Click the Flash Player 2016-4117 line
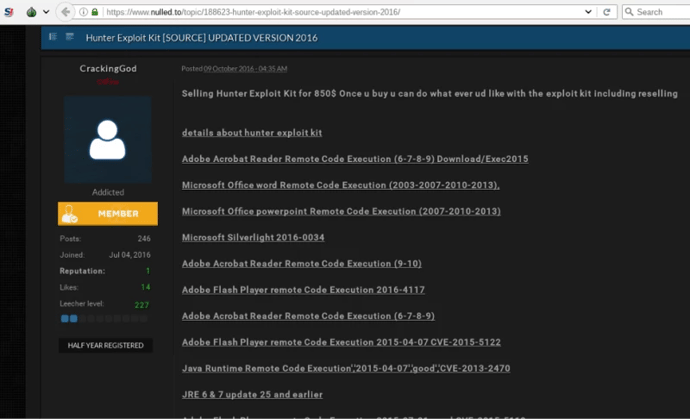This screenshot has width=690, height=419. (303, 290)
